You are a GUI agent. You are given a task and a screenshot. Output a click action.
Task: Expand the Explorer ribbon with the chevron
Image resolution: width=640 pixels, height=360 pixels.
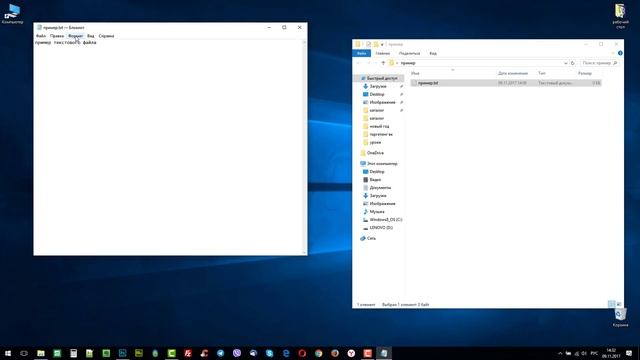click(613, 53)
